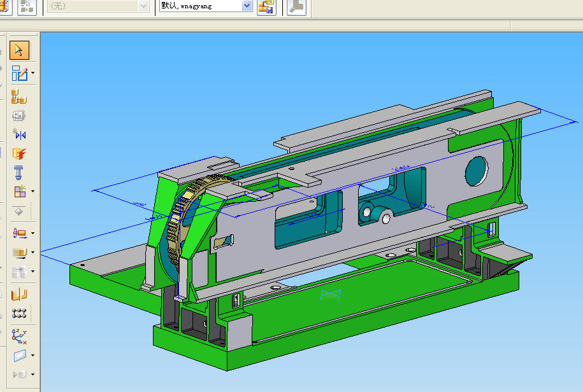Click the save display configuration icon
The height and width of the screenshot is (392, 583).
point(266,6)
